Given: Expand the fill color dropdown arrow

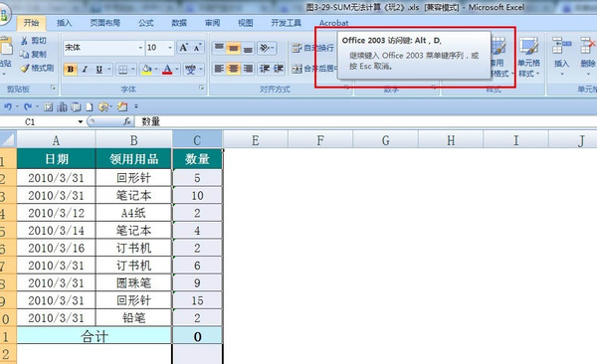Looking at the screenshot, I should click(156, 70).
